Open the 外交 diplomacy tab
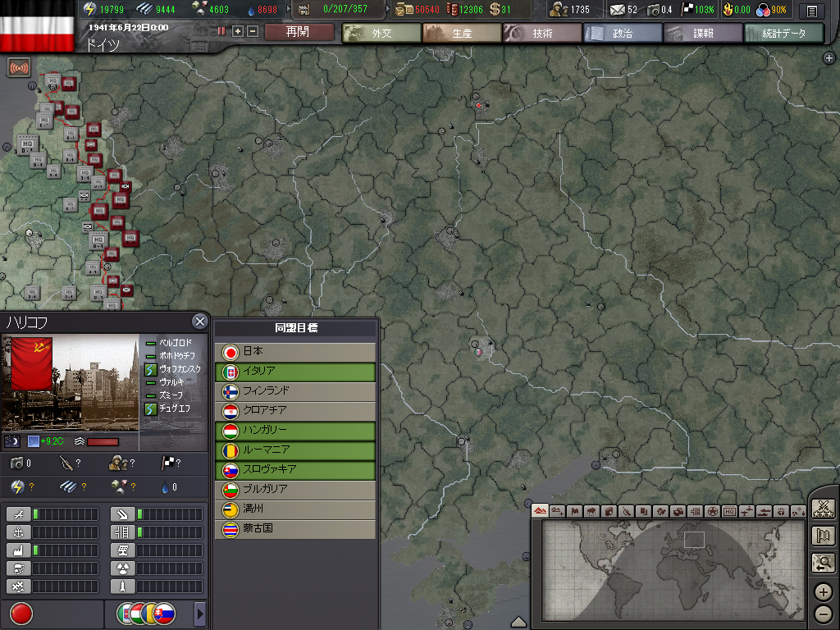This screenshot has width=840, height=630. point(381,33)
